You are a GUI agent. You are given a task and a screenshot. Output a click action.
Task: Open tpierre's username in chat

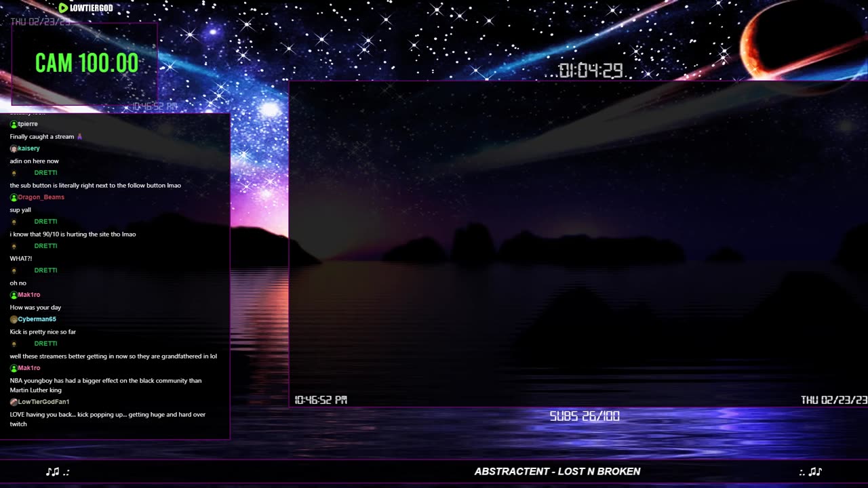click(28, 124)
